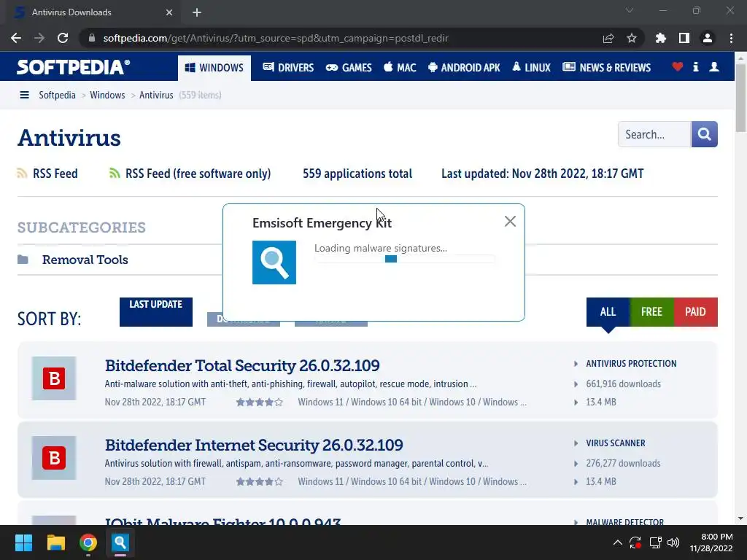
Task: Open the Windows Start menu
Action: (x=23, y=542)
